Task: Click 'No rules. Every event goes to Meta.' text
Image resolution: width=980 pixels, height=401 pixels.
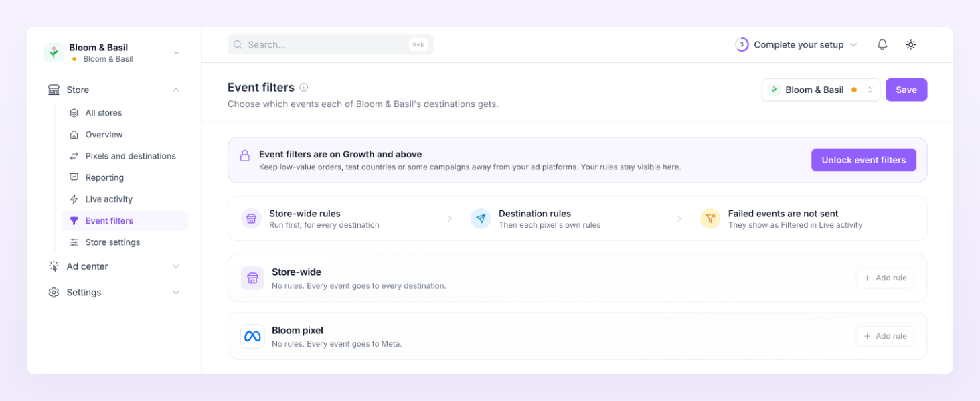Action: tap(337, 344)
